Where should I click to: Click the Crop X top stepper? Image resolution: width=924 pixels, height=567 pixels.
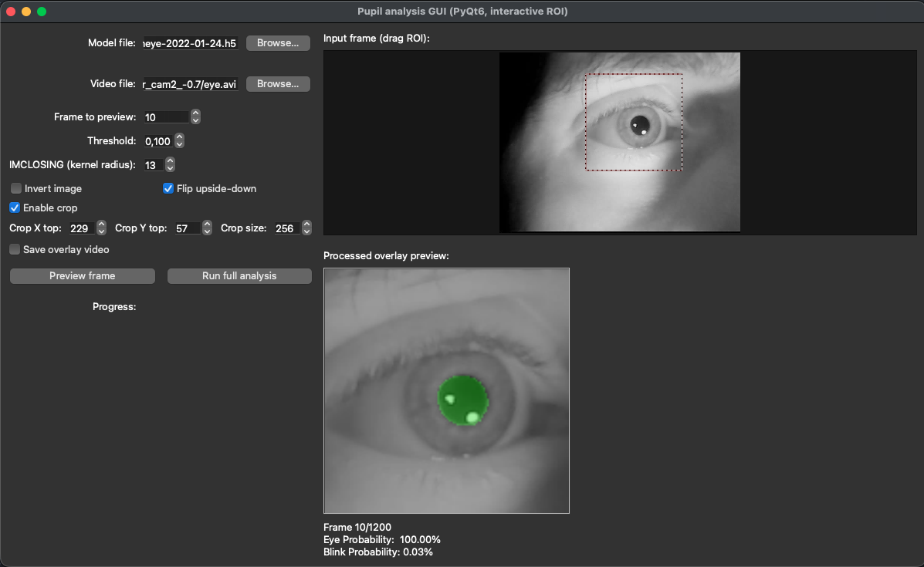point(101,228)
